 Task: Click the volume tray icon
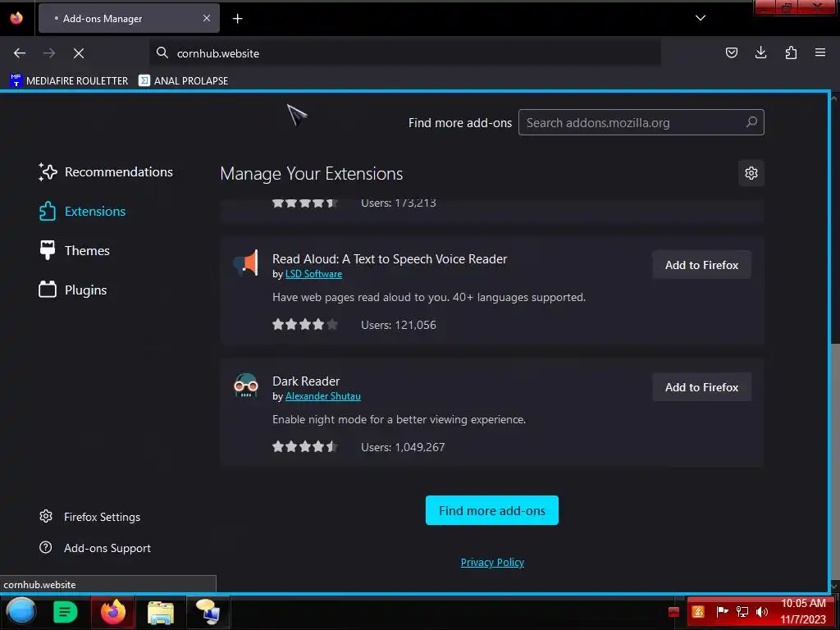click(762, 612)
